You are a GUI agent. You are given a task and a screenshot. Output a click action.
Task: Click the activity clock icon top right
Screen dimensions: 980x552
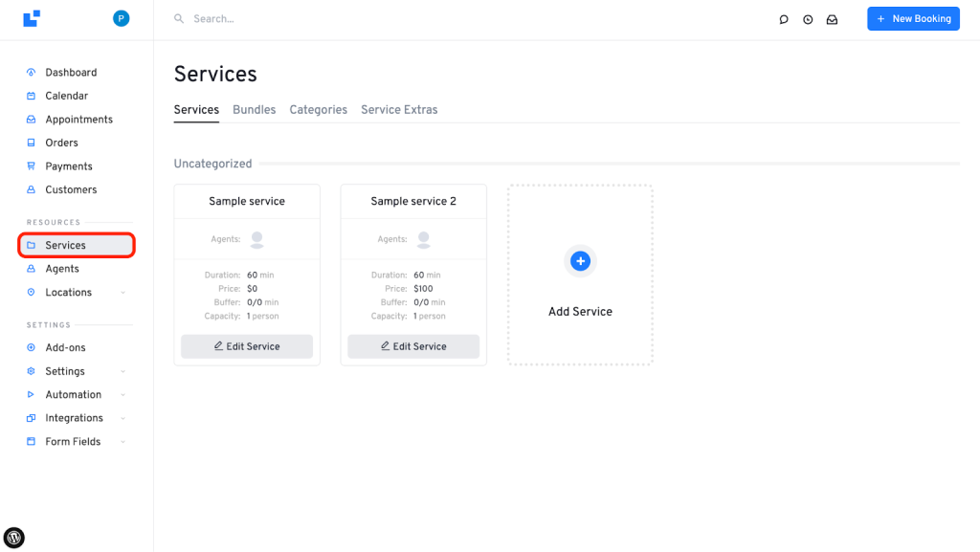click(x=808, y=18)
